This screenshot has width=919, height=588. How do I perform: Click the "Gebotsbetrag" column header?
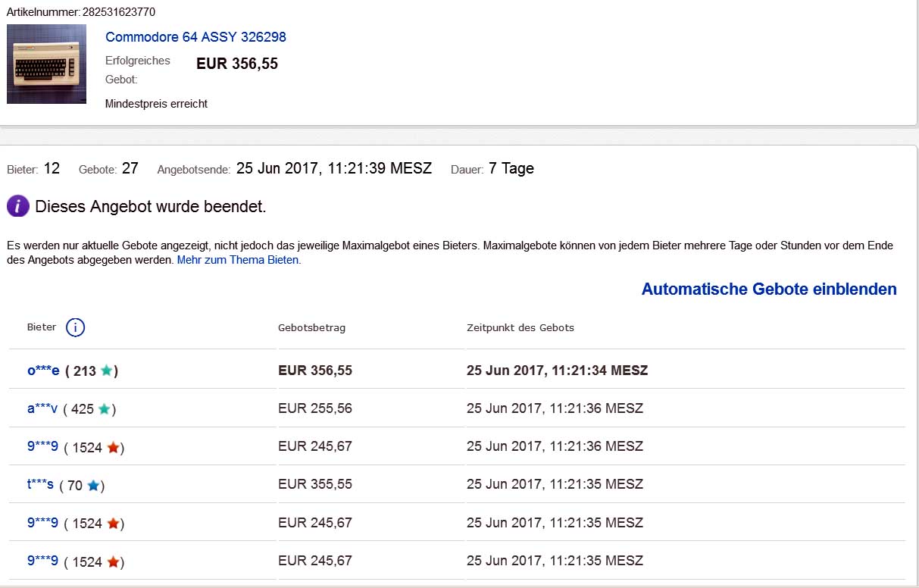tap(311, 327)
